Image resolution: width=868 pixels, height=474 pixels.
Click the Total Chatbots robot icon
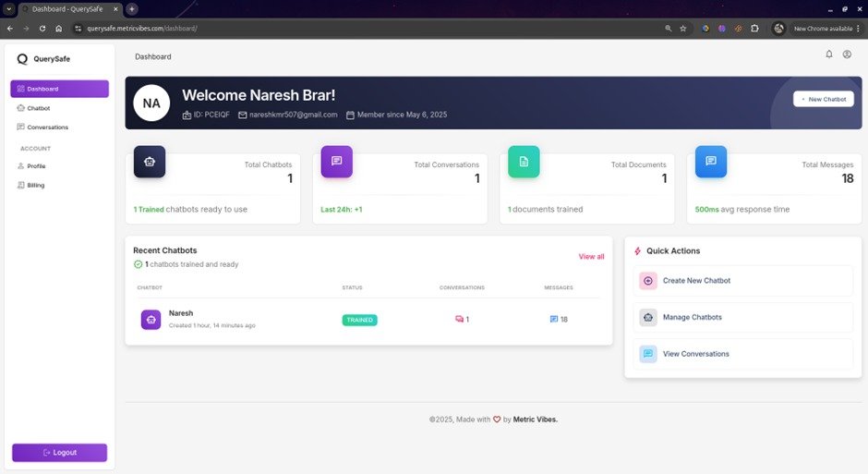coord(150,162)
